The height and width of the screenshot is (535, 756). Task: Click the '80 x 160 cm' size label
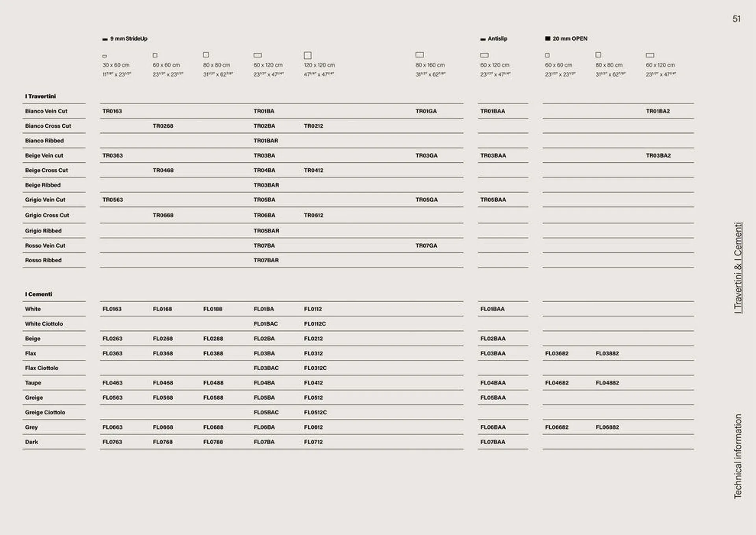click(430, 65)
